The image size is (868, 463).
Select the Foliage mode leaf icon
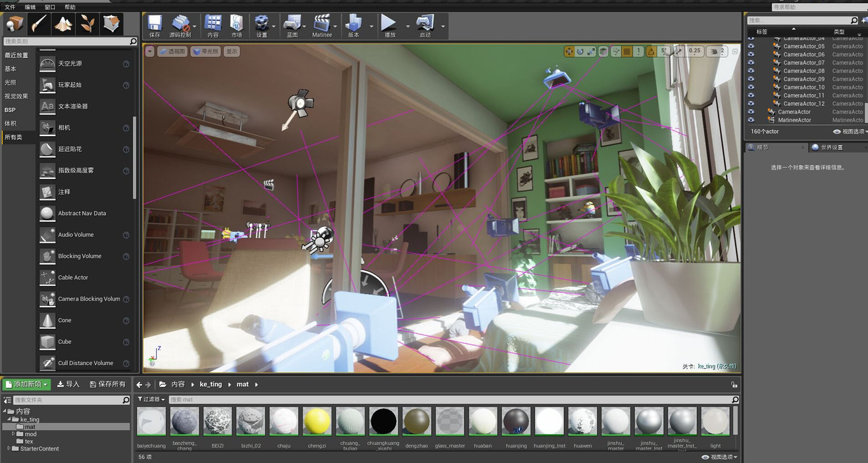coord(88,24)
